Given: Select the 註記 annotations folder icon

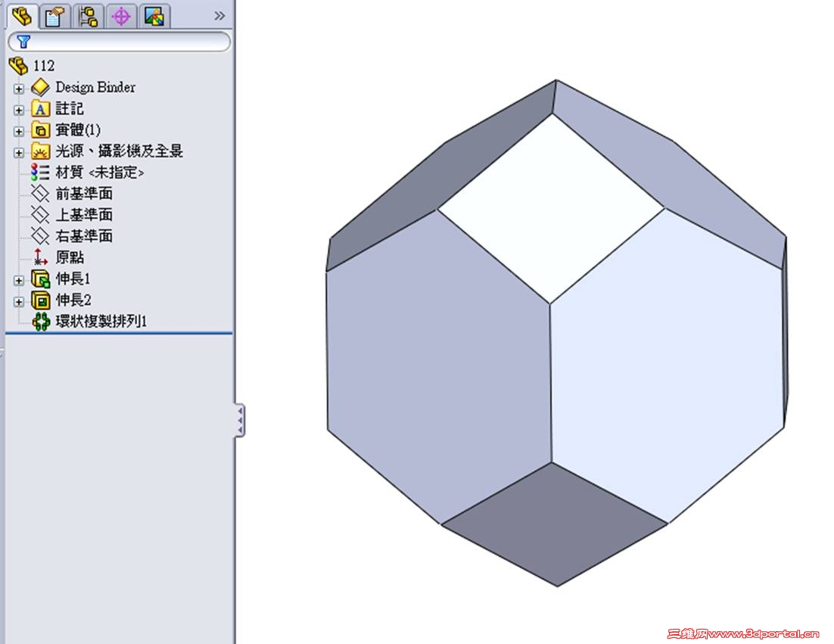Looking at the screenshot, I should point(40,108).
